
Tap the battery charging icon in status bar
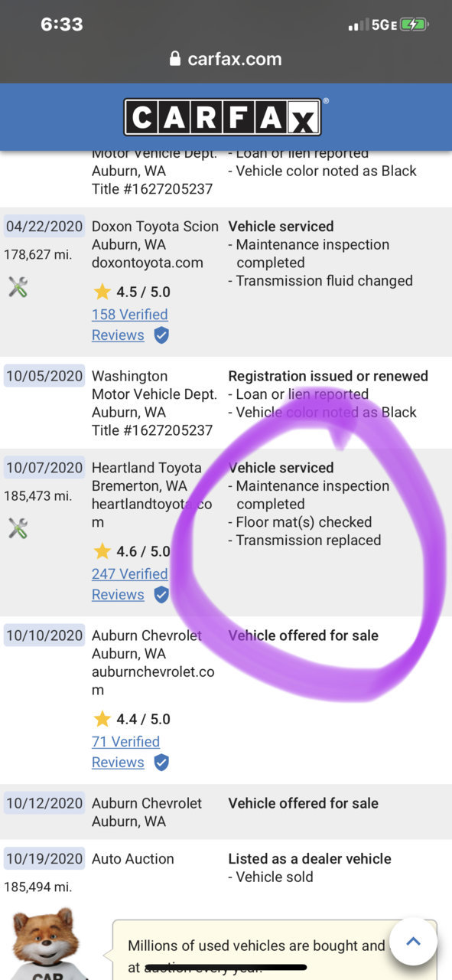coord(415,24)
